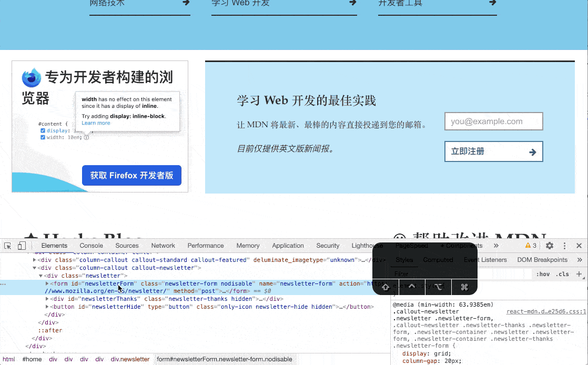Toggle the :hov element state button
This screenshot has height=365, width=588.
pos(542,274)
